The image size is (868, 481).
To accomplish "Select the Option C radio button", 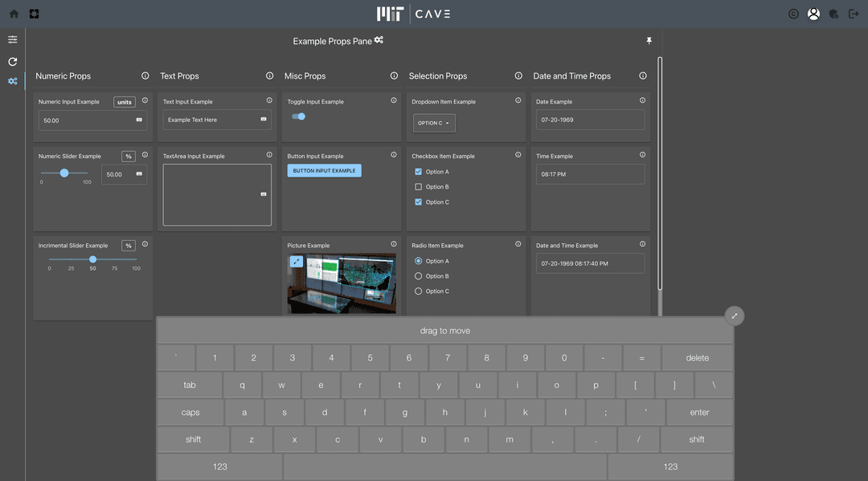I will click(418, 291).
